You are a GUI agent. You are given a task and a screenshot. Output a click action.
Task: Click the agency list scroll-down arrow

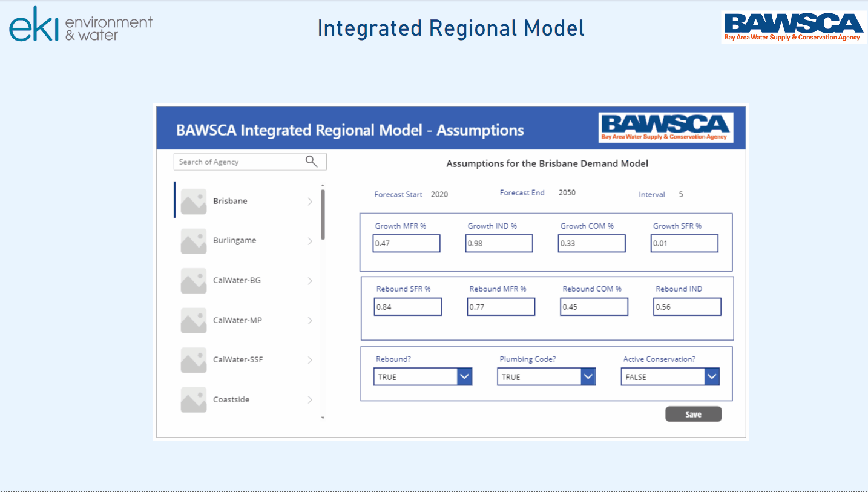click(323, 418)
